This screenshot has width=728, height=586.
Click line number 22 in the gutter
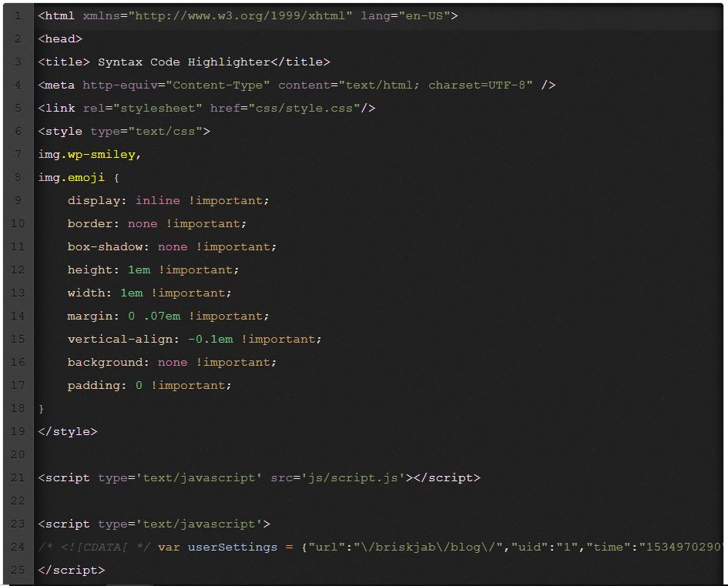click(x=18, y=501)
